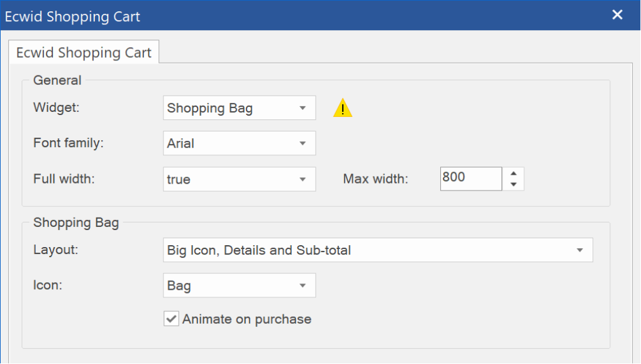Click the Layout: label
Screen dimensions: 641x364
tap(55, 250)
